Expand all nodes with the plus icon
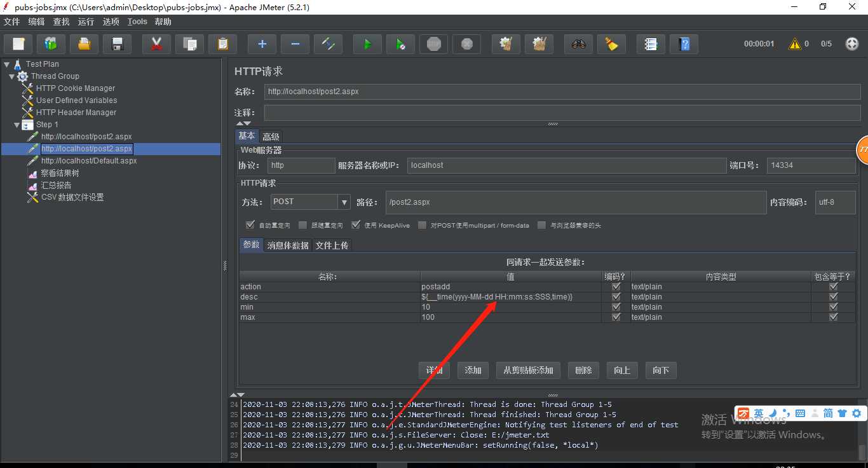Screen dimensions: 868x468 [262, 44]
